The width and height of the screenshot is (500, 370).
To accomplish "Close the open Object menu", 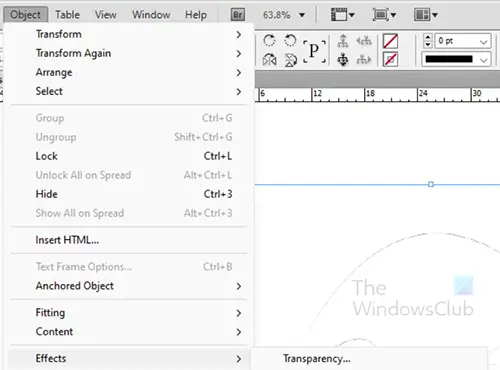I will click(x=26, y=15).
